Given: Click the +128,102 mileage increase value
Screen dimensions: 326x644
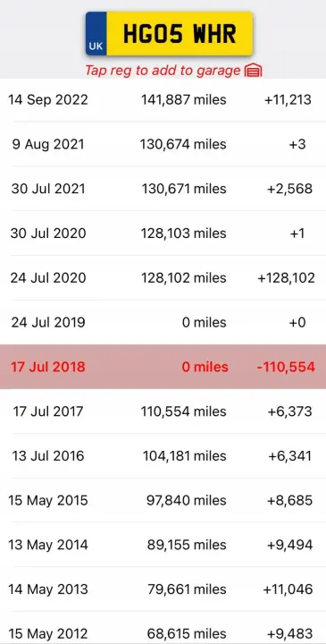Looking at the screenshot, I should pyautogui.click(x=286, y=277).
